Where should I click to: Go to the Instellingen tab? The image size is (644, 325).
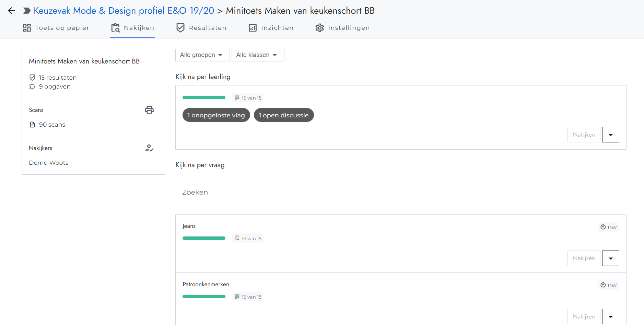(x=342, y=28)
